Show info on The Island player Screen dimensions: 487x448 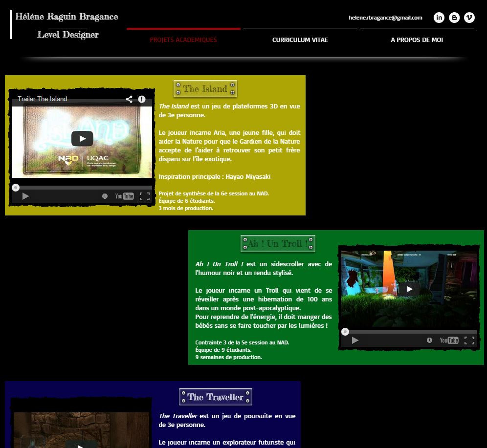tap(142, 99)
